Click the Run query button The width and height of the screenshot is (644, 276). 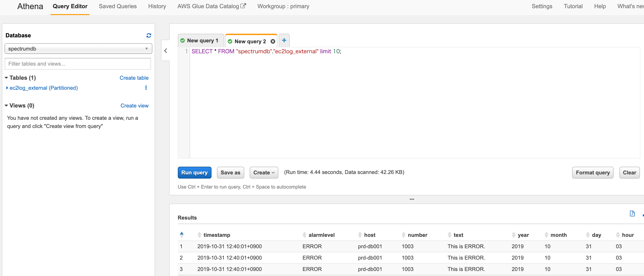[194, 173]
